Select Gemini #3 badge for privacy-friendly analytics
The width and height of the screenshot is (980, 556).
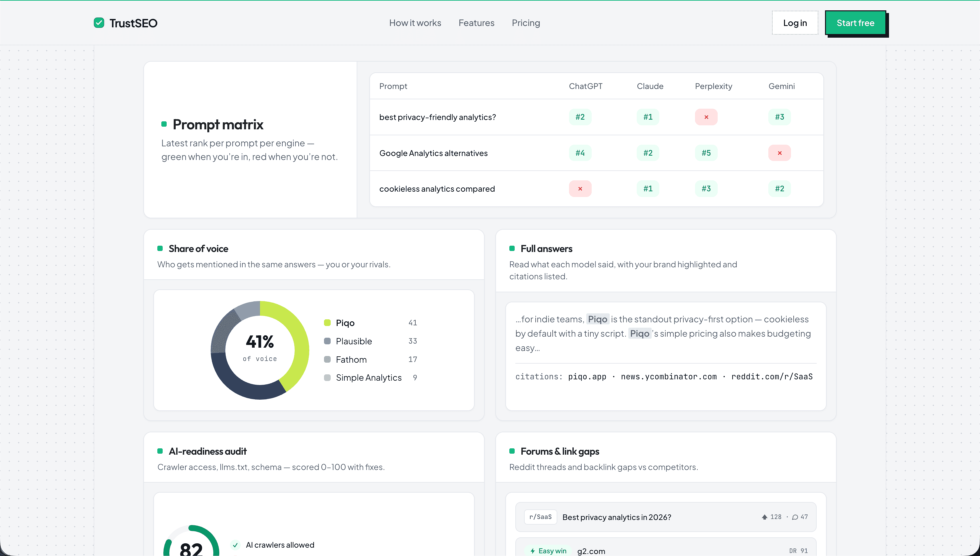(780, 117)
